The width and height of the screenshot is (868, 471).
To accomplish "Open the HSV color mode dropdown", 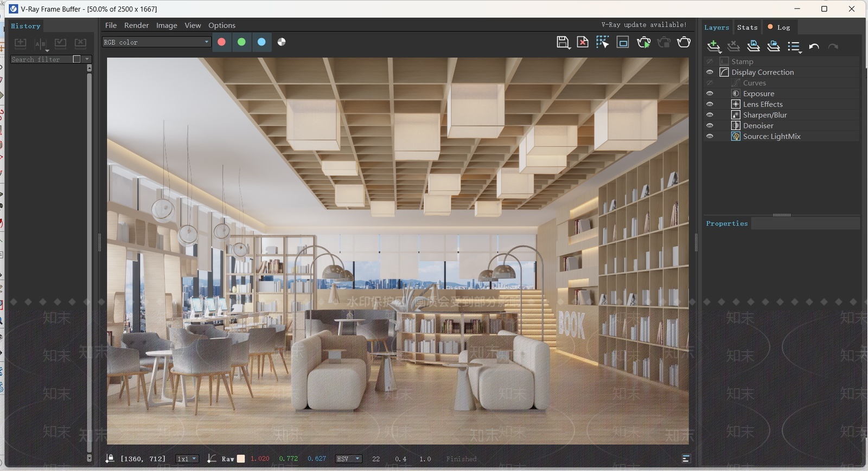I will pyautogui.click(x=348, y=459).
